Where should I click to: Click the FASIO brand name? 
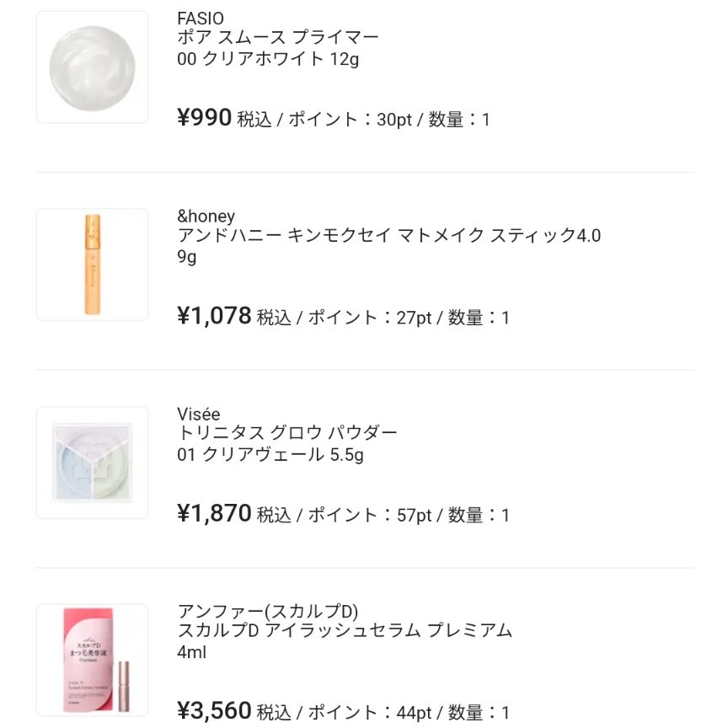point(201,19)
